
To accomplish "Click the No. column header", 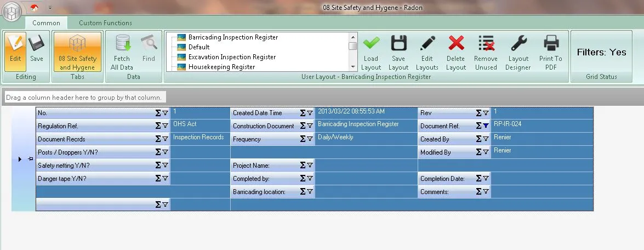I will (103, 112).
